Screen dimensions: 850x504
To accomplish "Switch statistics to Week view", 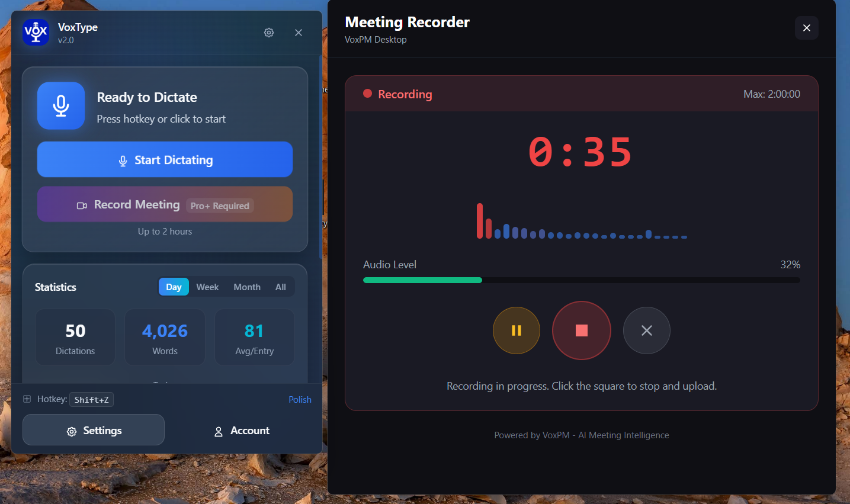I will pos(207,287).
